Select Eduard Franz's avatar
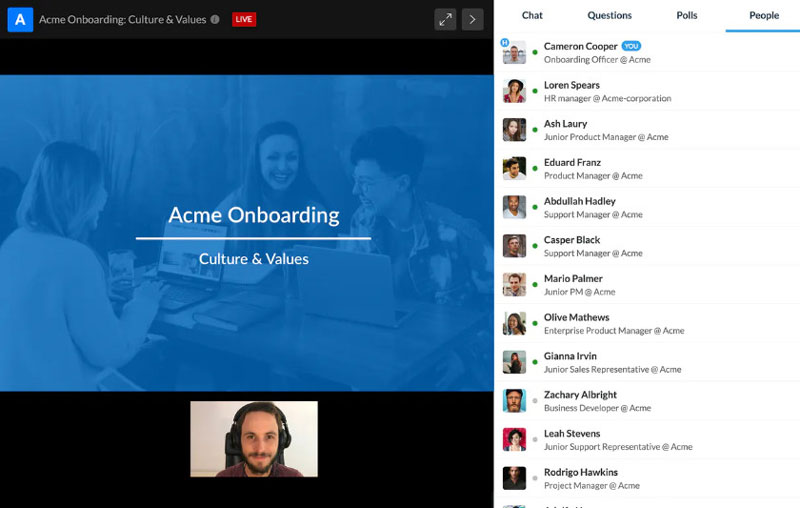Screen dimensions: 800x508 (x=514, y=169)
